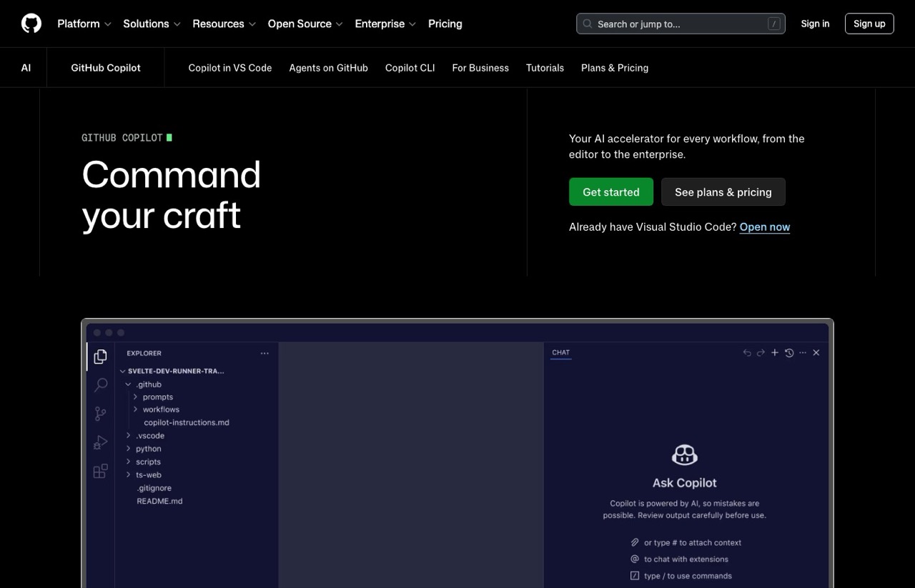This screenshot has height=588, width=915.
Task: Expand the ts-web folder
Action: (145, 475)
